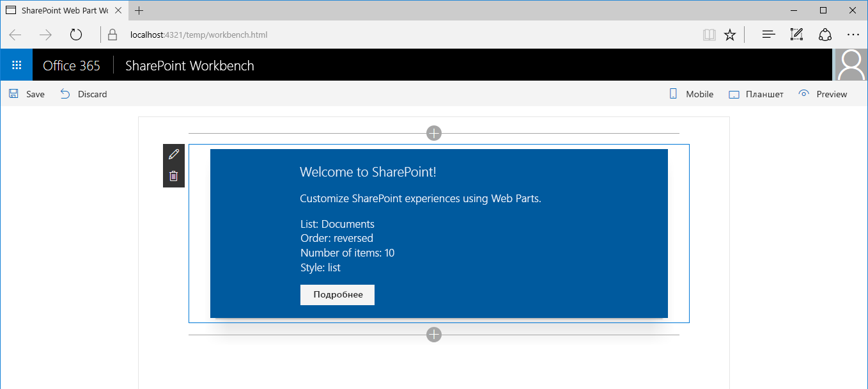Viewport: 868px width, 389px height.
Task: Edit the web part with pencil icon
Action: tap(174, 154)
